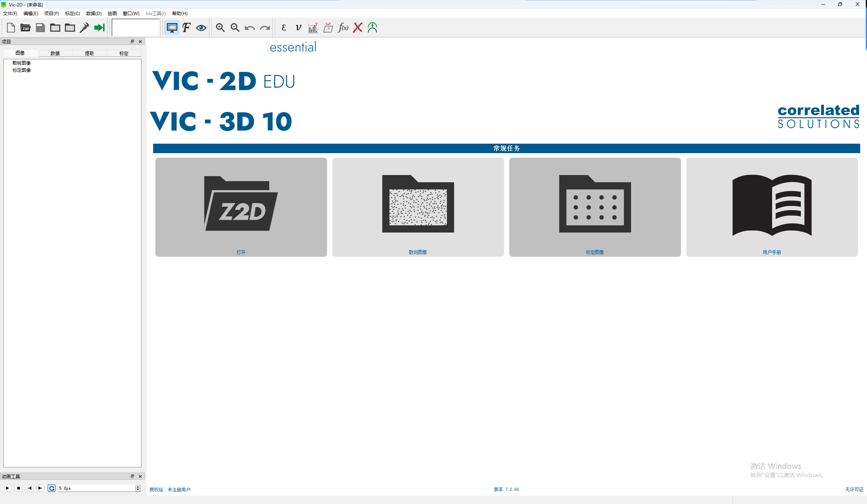This screenshot has width=867, height=504.
Task: Open the Iris工具(I) menu
Action: pyautogui.click(x=155, y=13)
